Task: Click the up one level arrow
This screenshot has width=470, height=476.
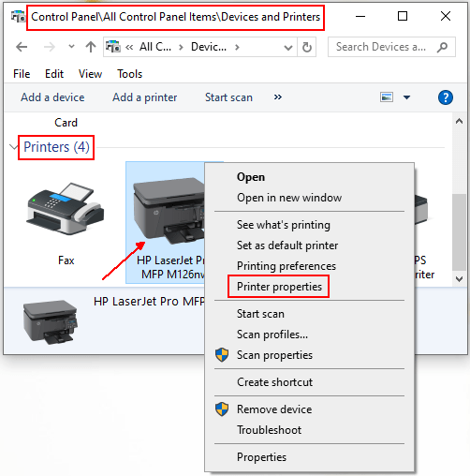Action: 91,47
